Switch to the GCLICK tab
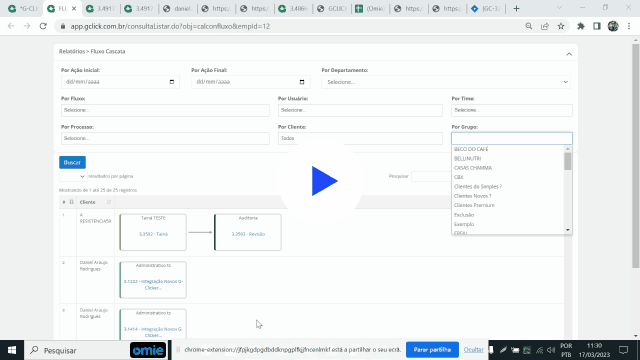Viewport: 640px width, 360px height. tap(332, 9)
